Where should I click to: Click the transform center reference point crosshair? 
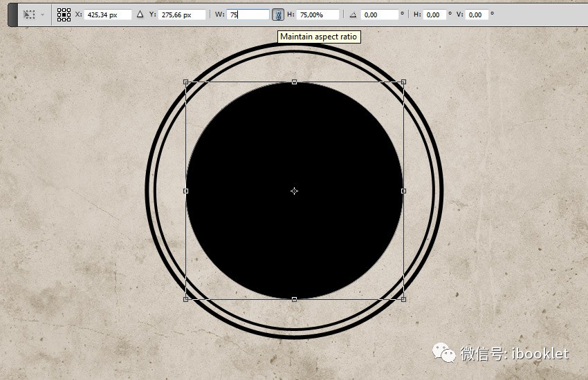295,191
